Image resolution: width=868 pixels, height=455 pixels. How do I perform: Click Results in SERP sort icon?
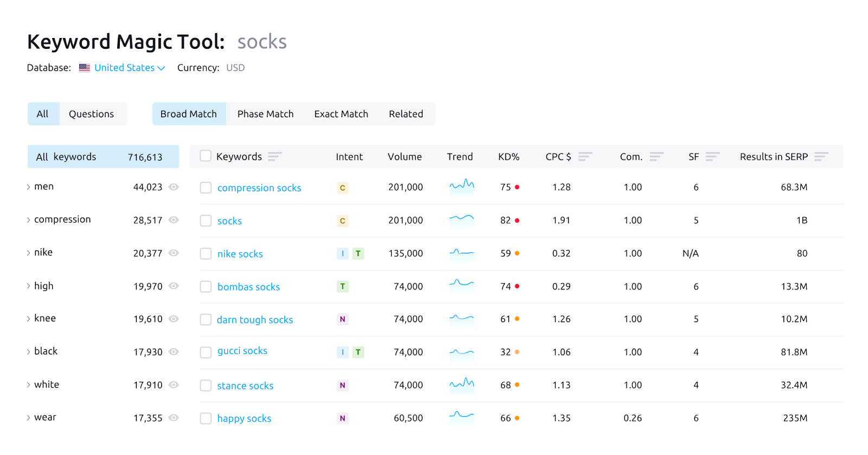(821, 157)
